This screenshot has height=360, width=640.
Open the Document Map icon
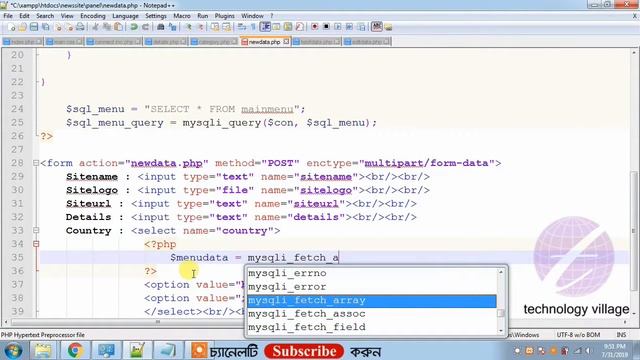click(288, 27)
